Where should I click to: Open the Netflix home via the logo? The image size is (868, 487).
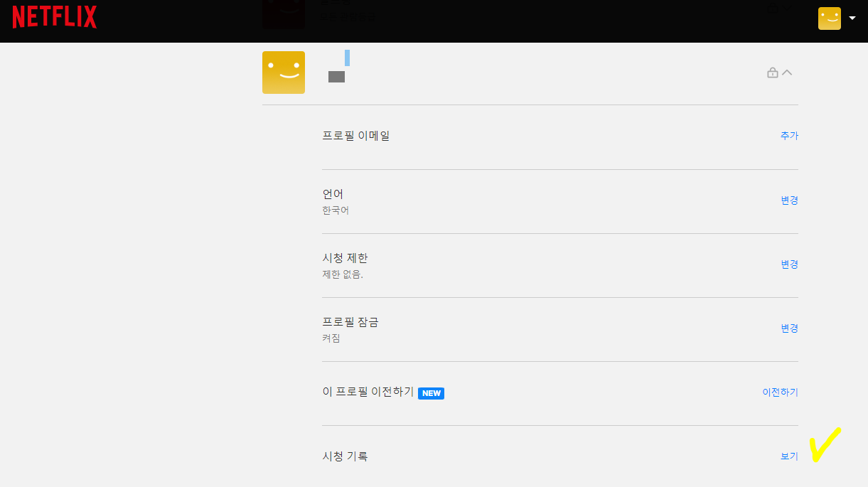coord(53,16)
